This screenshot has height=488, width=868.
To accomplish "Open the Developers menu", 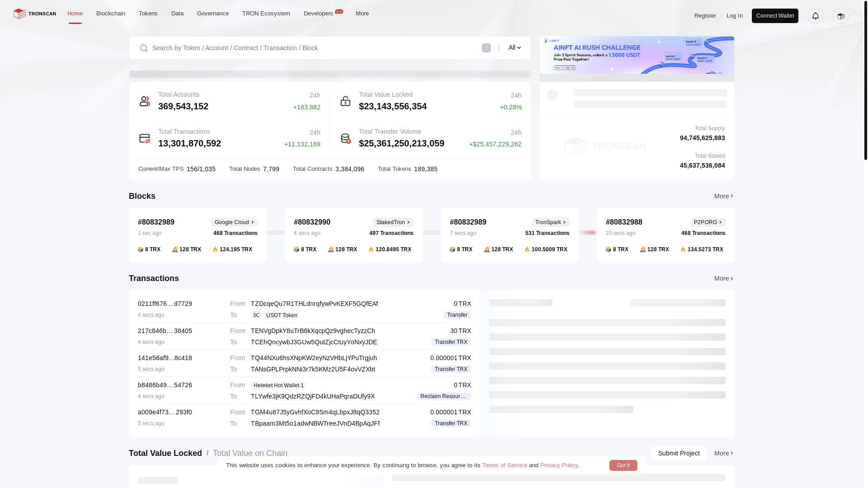I will (x=318, y=14).
